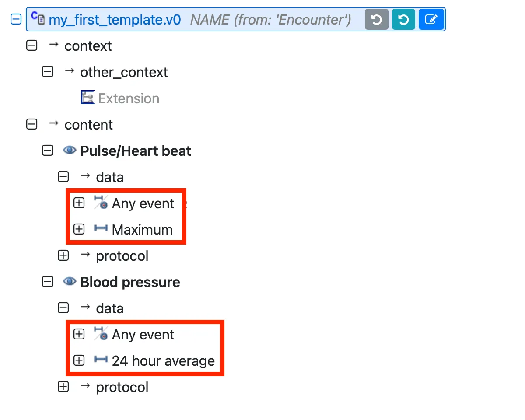This screenshot has height=420, width=525.
Task: Click the gray undo arrow button
Action: [x=377, y=20]
